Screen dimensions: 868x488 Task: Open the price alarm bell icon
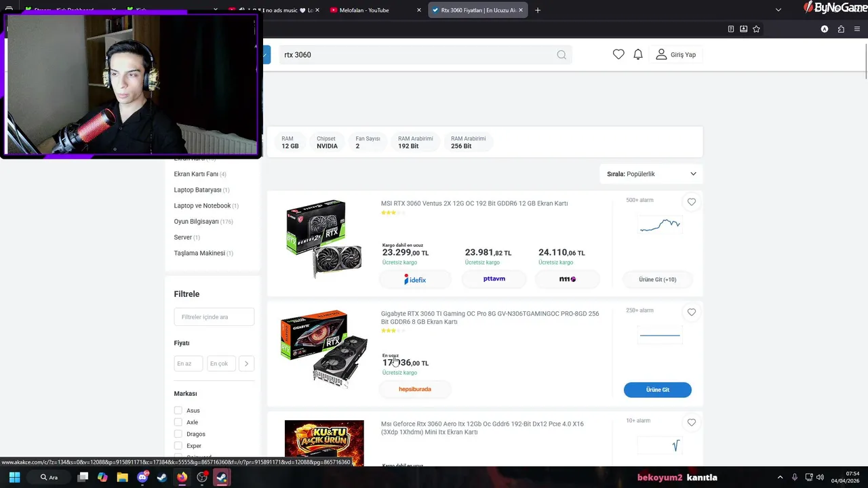pos(638,54)
